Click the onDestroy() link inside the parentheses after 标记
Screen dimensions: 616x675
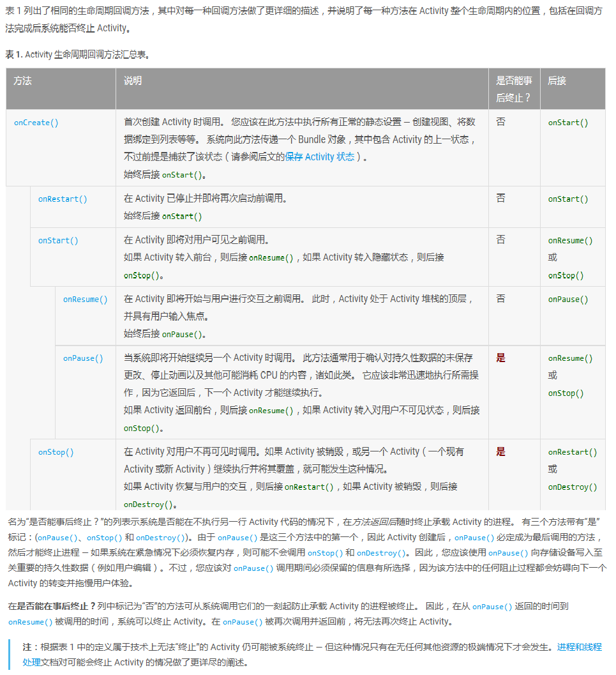[x=160, y=538]
